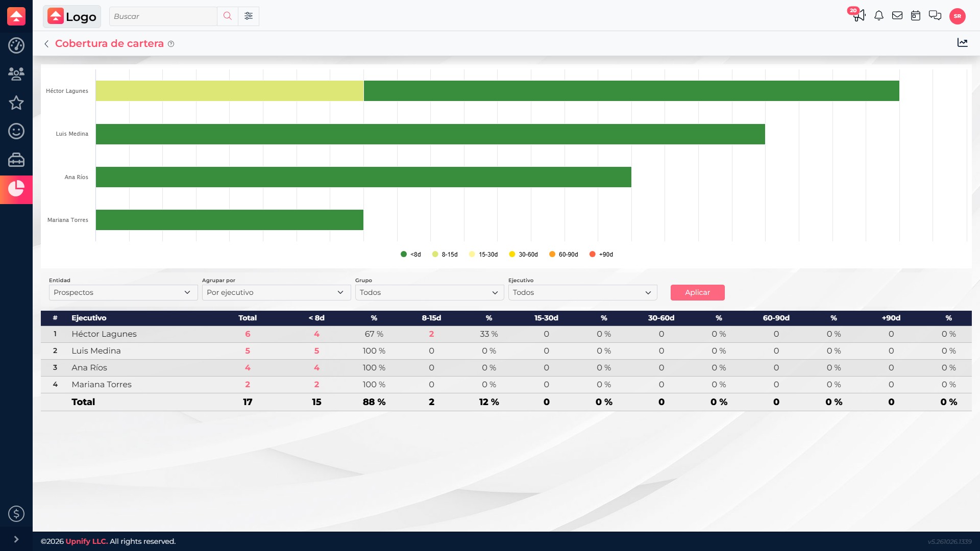Sort by the +90d column header

click(x=891, y=318)
